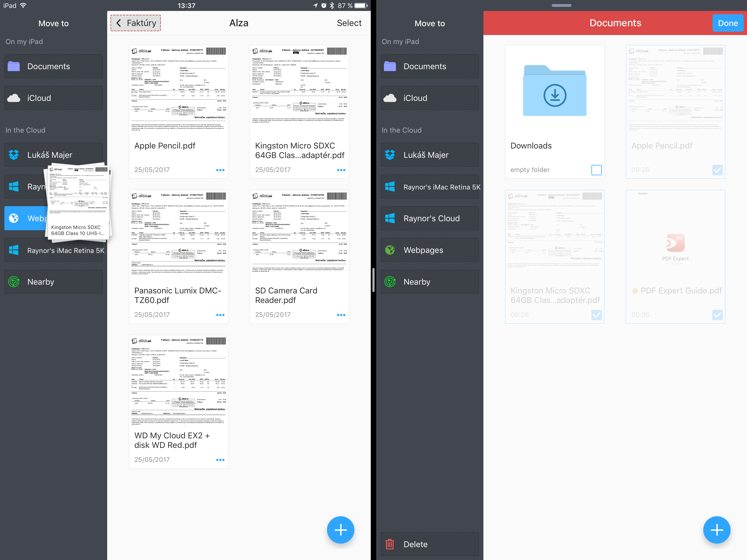
Task: Tap Apple Pencil.pdf filename in Alza
Action: tap(165, 145)
